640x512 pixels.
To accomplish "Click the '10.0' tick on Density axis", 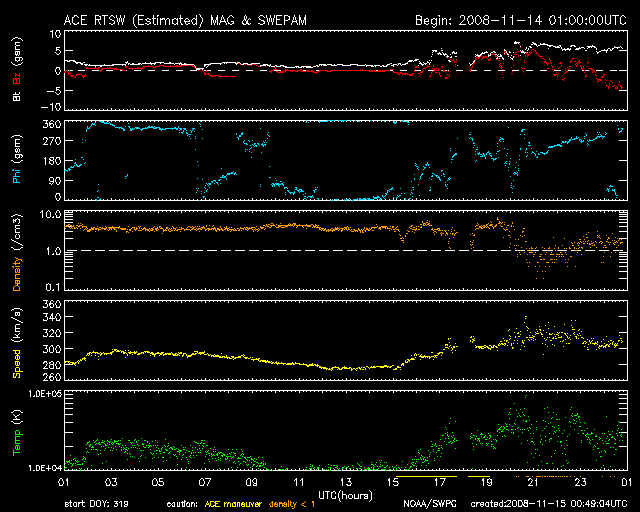I will click(51, 214).
